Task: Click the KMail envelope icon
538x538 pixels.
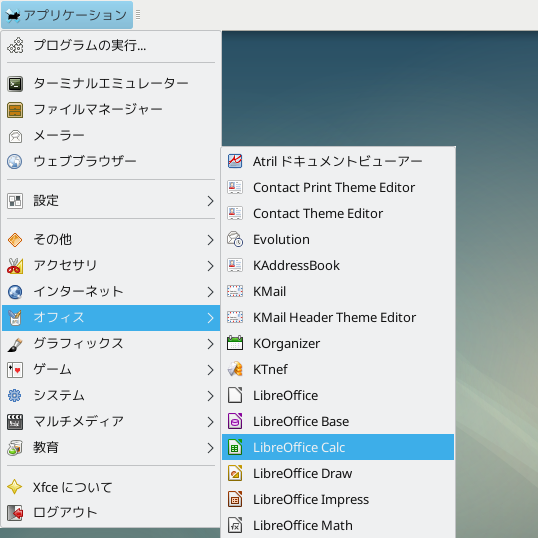Action: (x=235, y=291)
